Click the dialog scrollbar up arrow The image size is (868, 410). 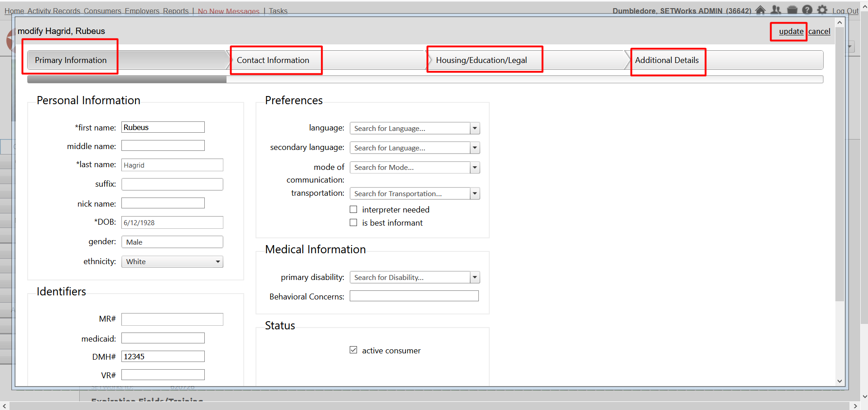coord(840,23)
